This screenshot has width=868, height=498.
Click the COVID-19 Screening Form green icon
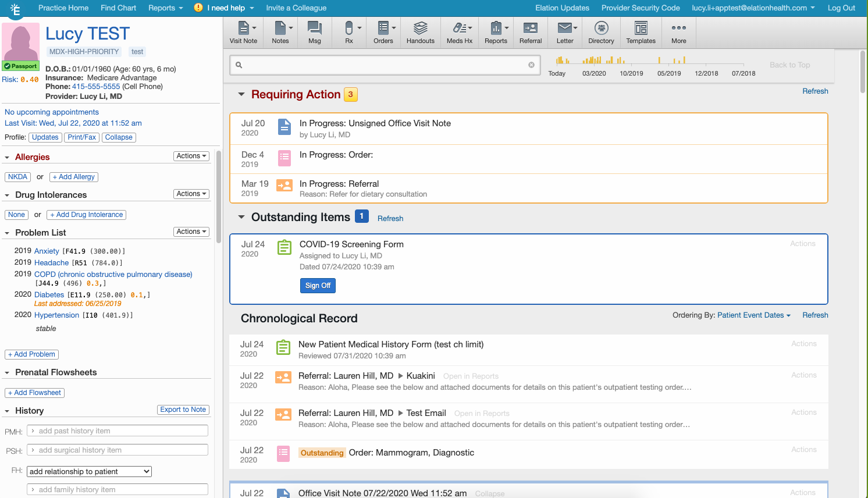(284, 247)
